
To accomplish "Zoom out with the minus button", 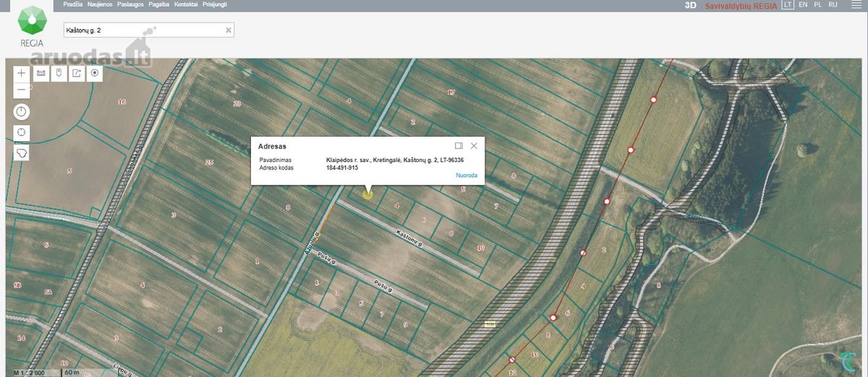I will tap(22, 90).
